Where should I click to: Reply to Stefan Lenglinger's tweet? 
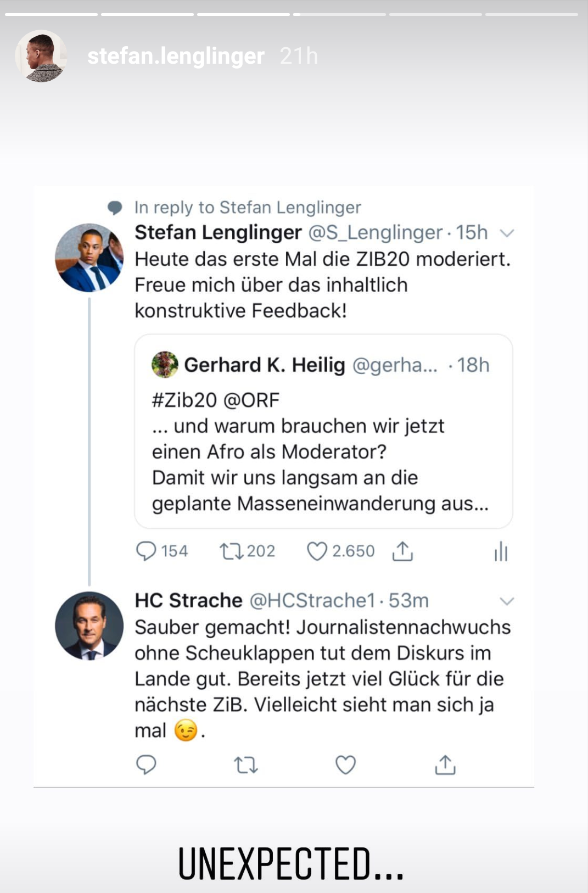pyautogui.click(x=146, y=551)
